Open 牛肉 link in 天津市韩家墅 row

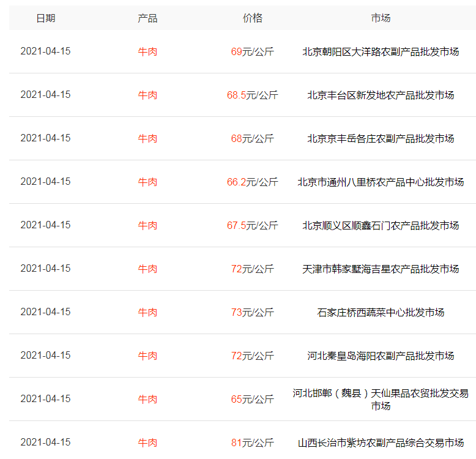pyautogui.click(x=147, y=269)
